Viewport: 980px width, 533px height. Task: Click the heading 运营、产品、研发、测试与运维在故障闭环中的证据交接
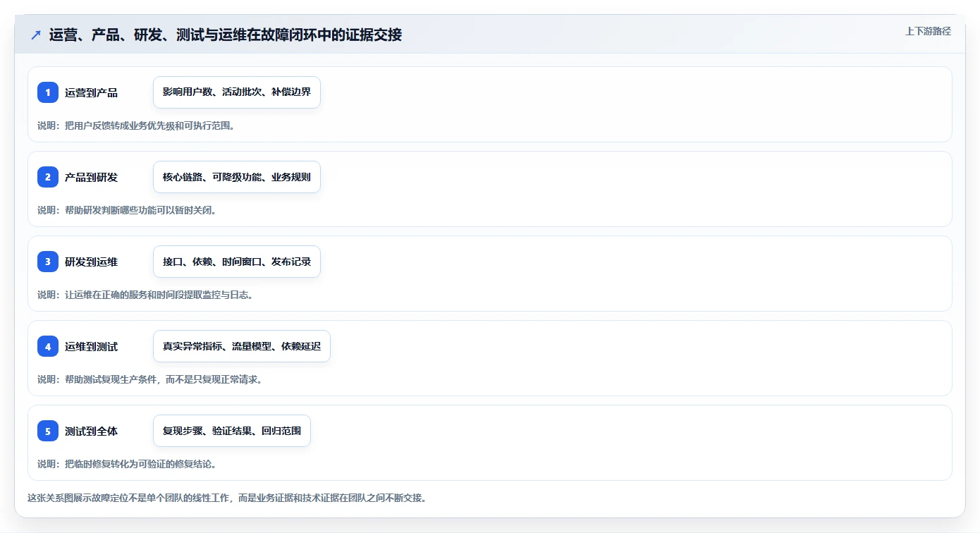coord(226,35)
